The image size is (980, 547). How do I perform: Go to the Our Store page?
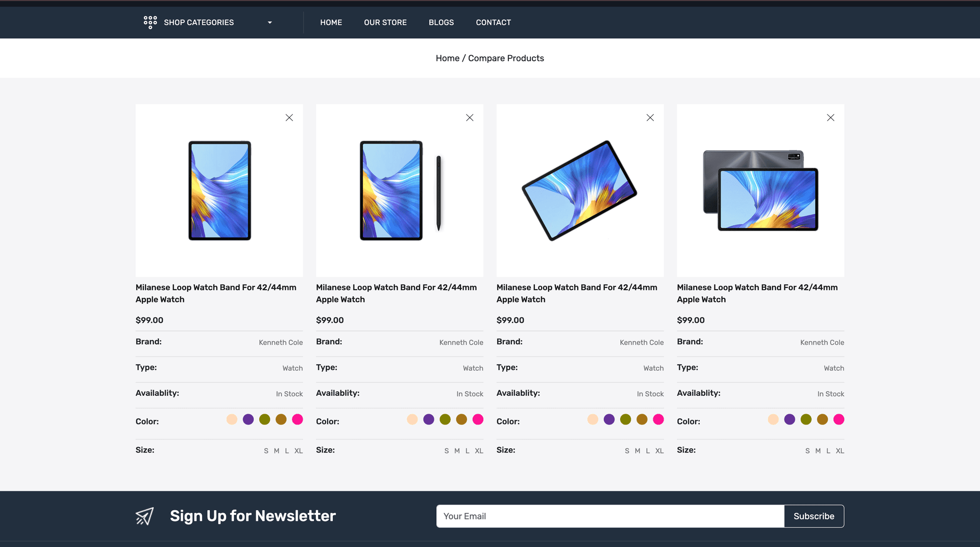[x=385, y=22]
